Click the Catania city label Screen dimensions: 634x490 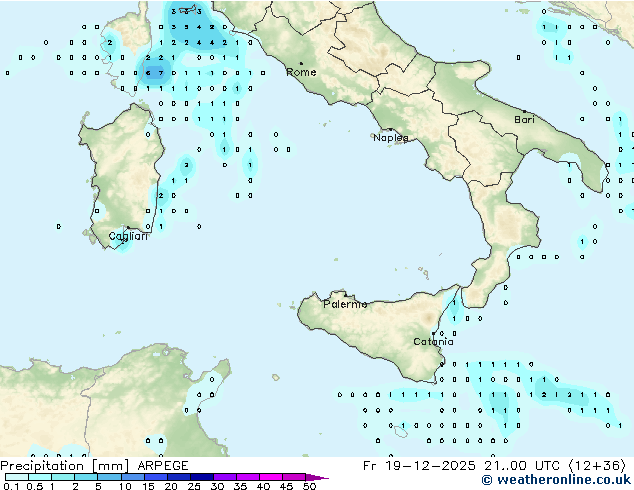click(433, 342)
